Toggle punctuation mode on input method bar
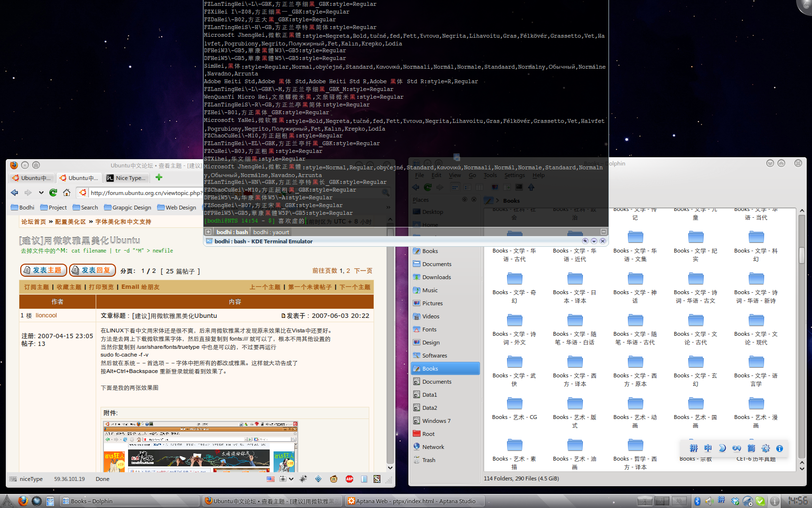Image resolution: width=812 pixels, height=508 pixels. click(737, 448)
